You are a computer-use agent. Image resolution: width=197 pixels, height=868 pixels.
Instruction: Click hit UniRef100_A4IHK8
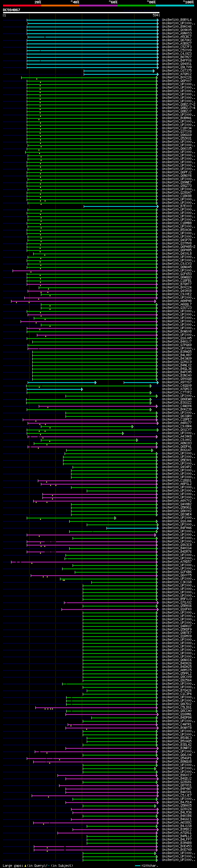point(177,436)
